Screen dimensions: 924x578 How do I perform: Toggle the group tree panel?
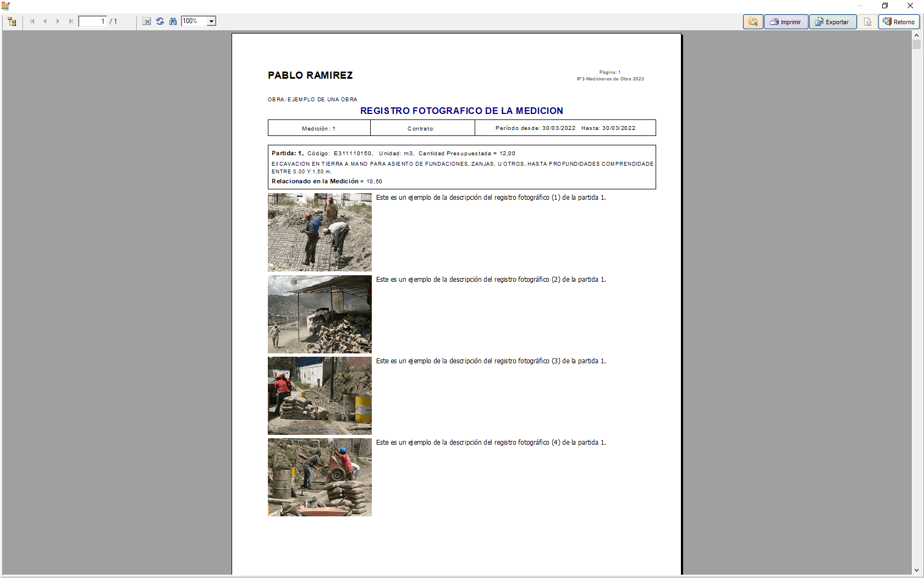point(12,21)
